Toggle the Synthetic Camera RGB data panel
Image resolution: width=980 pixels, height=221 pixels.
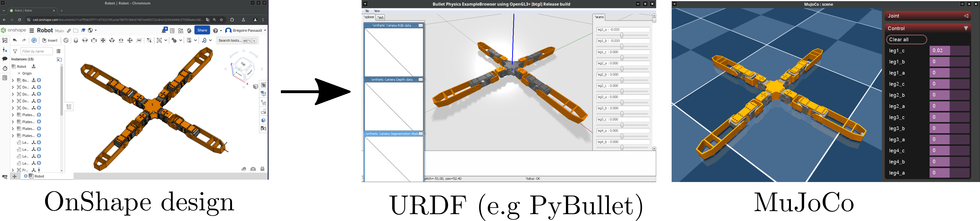421,26
